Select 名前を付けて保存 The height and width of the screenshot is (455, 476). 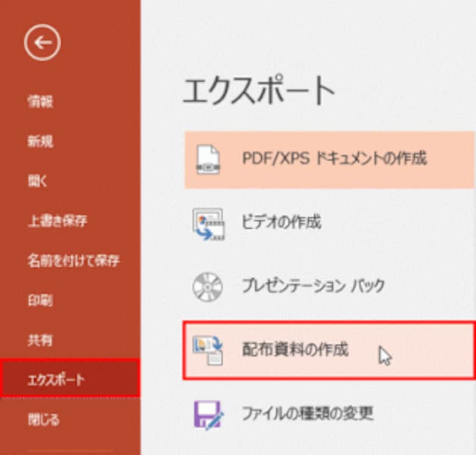74,260
